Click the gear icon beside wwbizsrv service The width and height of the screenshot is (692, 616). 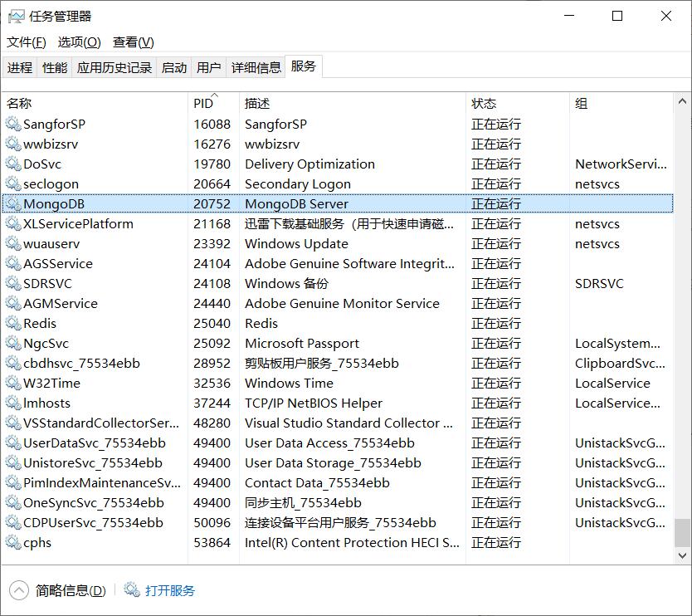(x=13, y=144)
